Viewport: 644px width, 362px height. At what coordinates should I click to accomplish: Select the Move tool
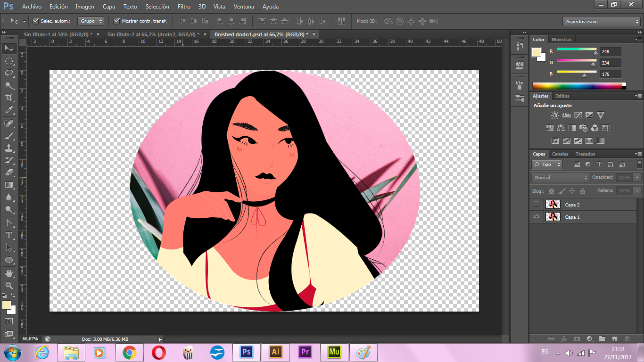click(x=9, y=48)
